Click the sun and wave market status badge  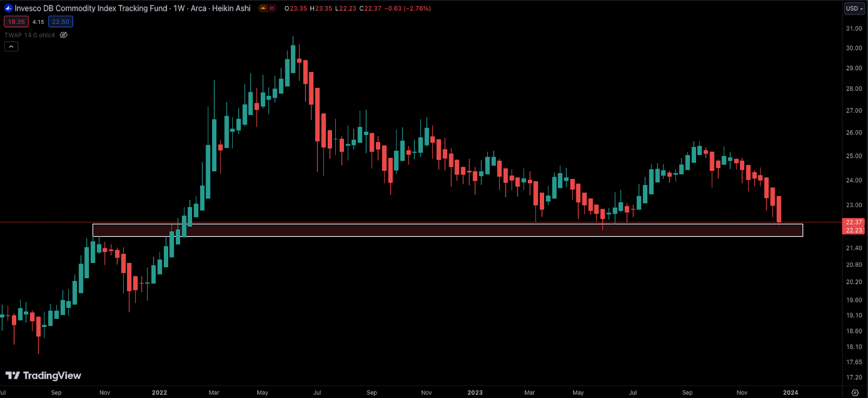[267, 8]
